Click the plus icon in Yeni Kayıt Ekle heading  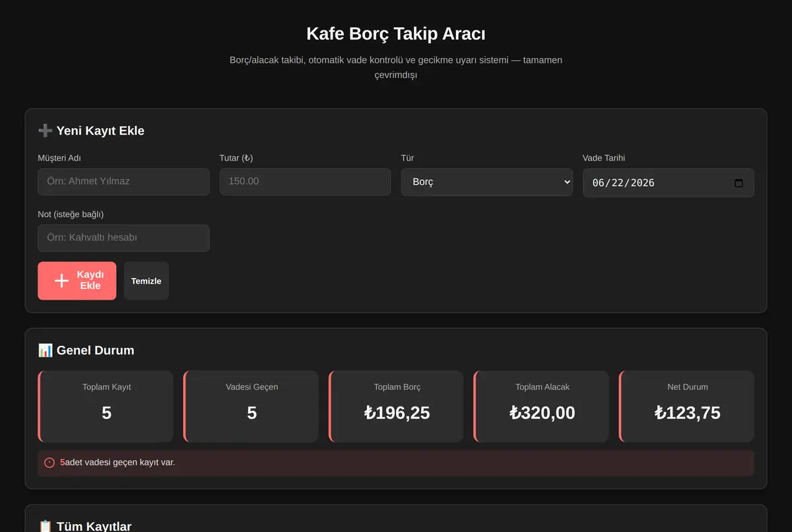(x=45, y=131)
